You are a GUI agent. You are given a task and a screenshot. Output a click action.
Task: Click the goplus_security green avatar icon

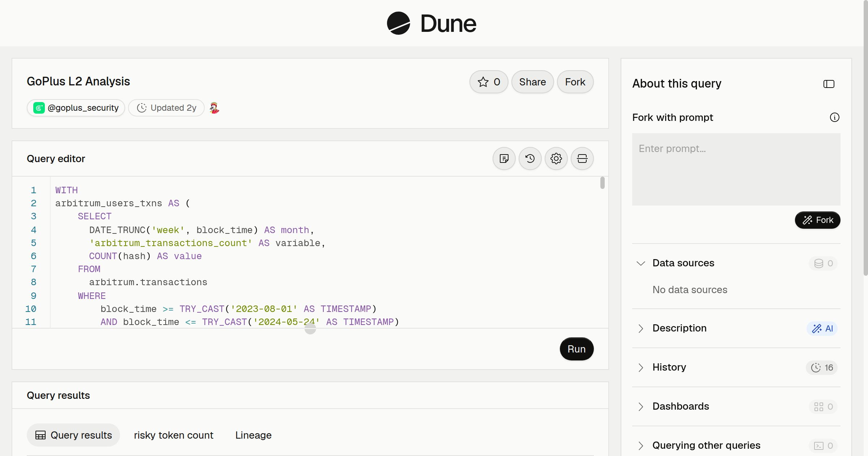39,108
